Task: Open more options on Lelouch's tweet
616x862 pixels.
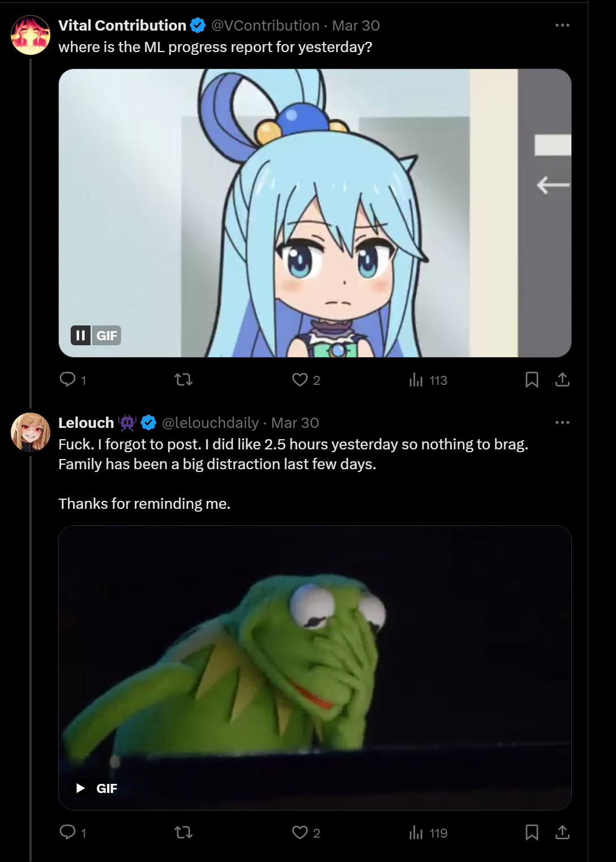Action: click(563, 422)
